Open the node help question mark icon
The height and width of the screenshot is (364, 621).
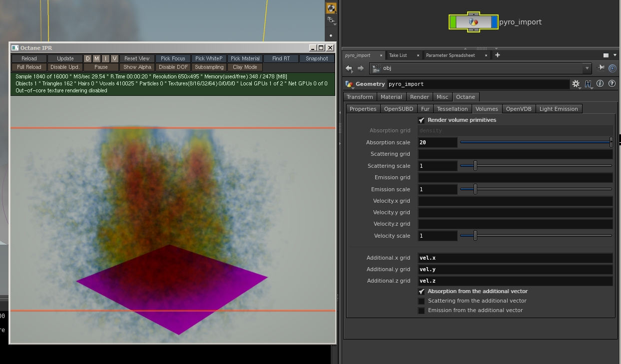pos(612,84)
